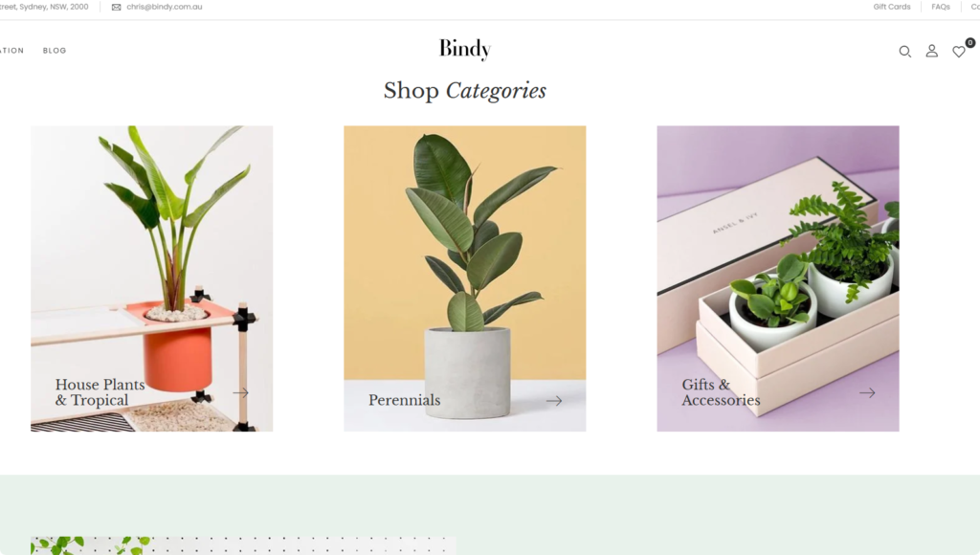Select the Perennials category label
The image size is (980, 555).
point(404,400)
